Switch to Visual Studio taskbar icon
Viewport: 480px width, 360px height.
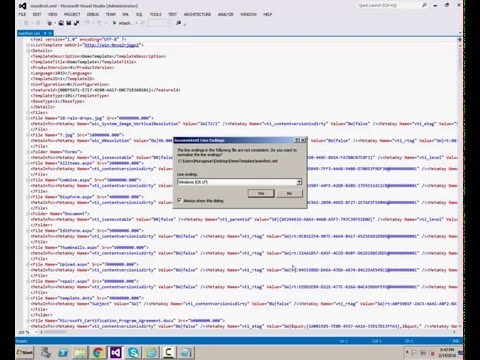(x=116, y=352)
